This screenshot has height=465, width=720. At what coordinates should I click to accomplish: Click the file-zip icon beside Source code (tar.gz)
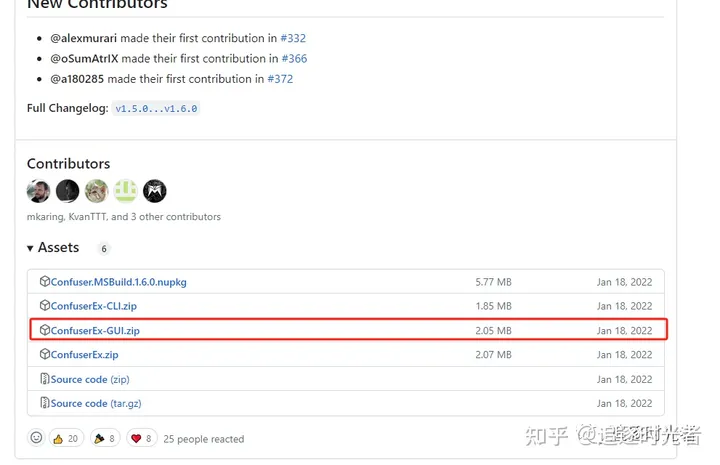(45, 403)
